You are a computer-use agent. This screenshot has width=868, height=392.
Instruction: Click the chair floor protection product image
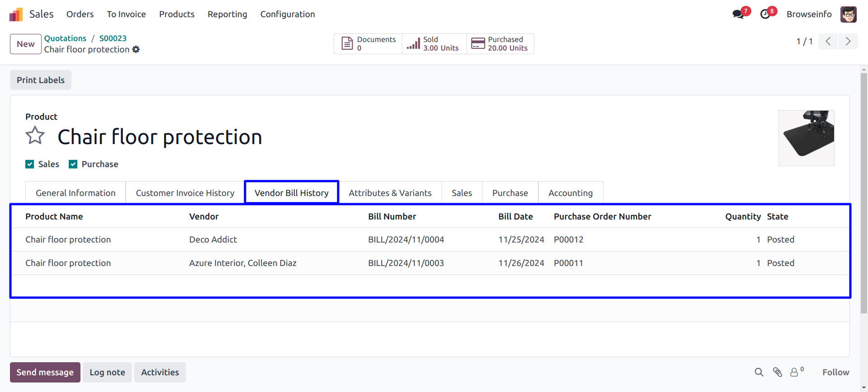(806, 138)
